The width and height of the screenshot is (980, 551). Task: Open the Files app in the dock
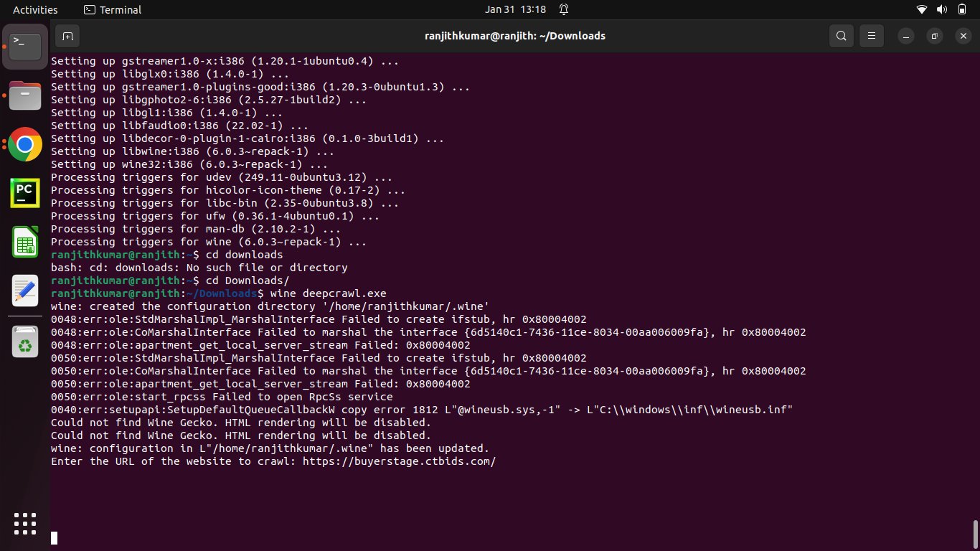coord(25,95)
